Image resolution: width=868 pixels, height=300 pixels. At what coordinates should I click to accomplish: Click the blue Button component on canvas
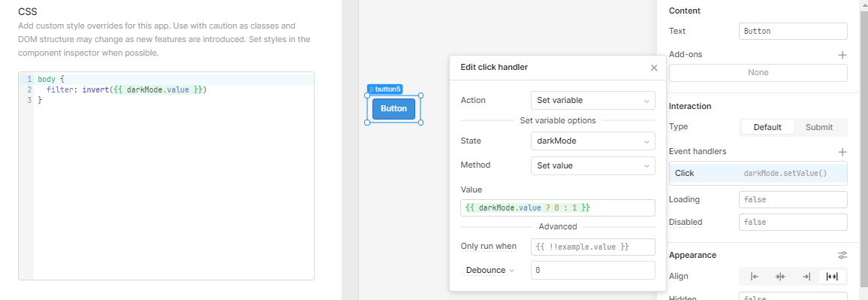tap(393, 109)
